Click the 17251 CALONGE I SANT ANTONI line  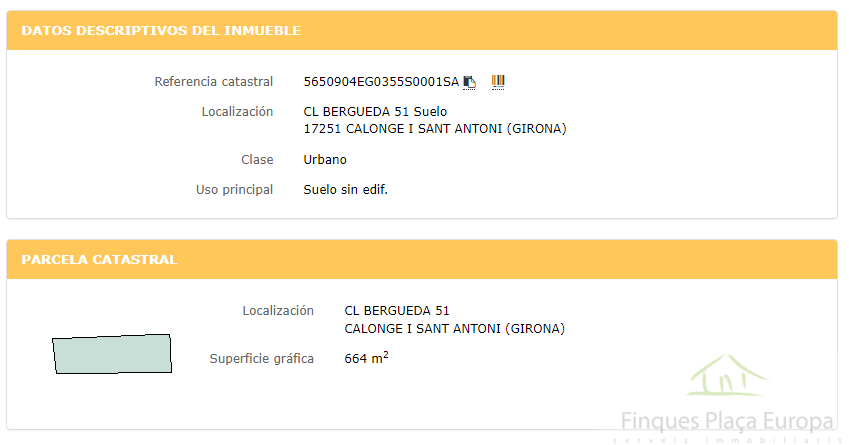click(x=435, y=129)
